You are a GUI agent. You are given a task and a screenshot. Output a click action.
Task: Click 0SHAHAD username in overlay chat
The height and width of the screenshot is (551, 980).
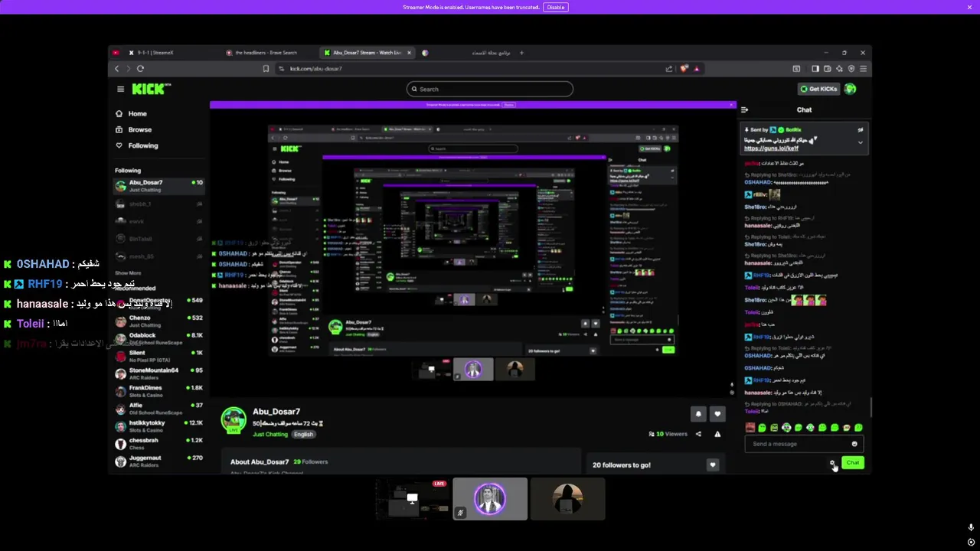(43, 264)
